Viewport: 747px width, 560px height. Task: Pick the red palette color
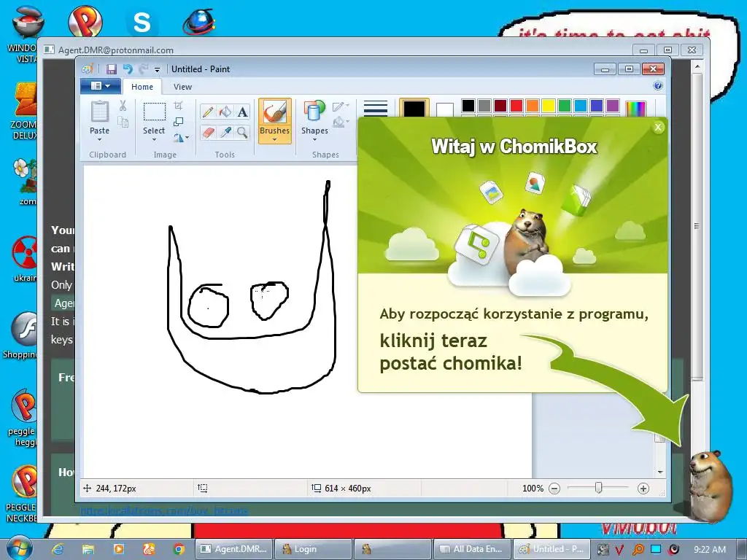tap(516, 106)
